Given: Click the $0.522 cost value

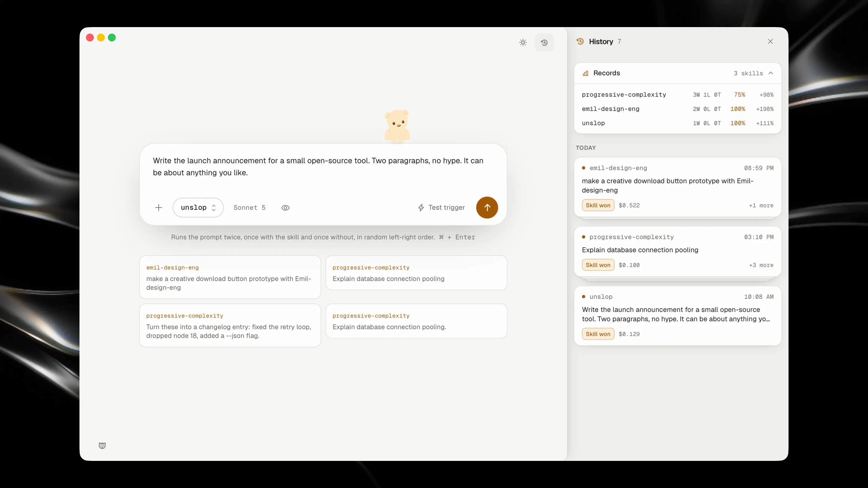Looking at the screenshot, I should click(629, 206).
